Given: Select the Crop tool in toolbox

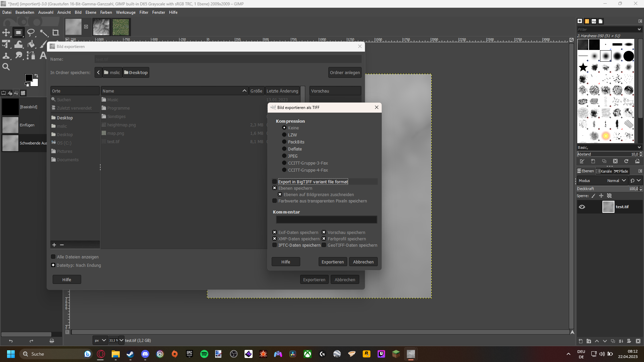Looking at the screenshot, I should (56, 33).
